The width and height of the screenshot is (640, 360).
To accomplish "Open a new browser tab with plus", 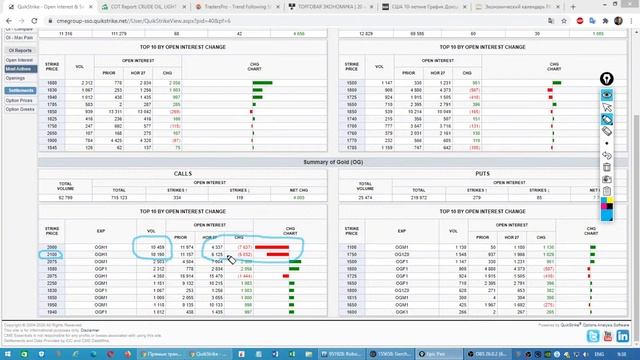I will (573, 7).
